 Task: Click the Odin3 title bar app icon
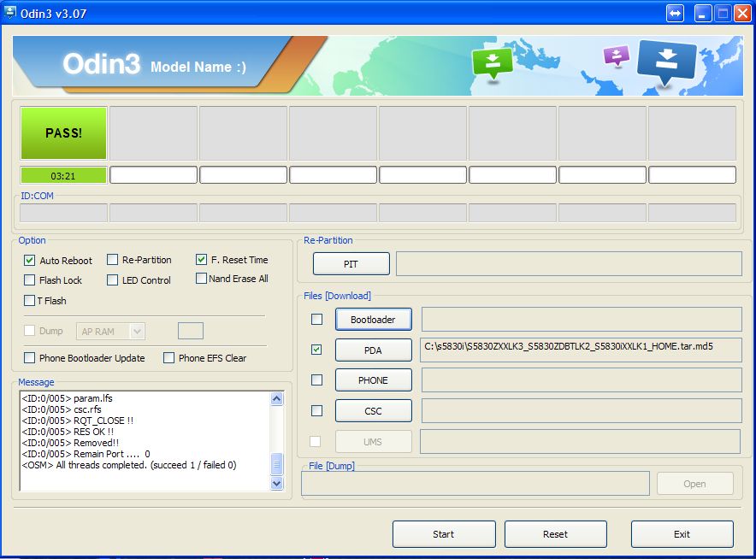10,12
